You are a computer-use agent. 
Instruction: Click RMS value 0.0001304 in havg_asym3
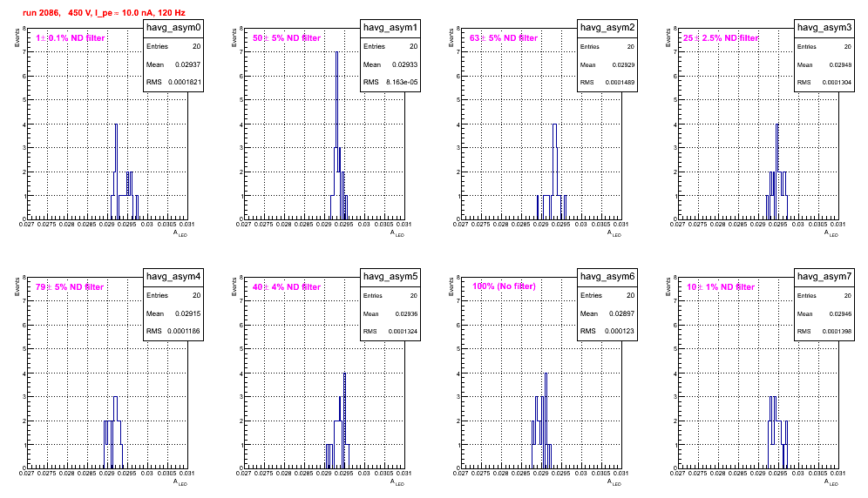click(837, 83)
